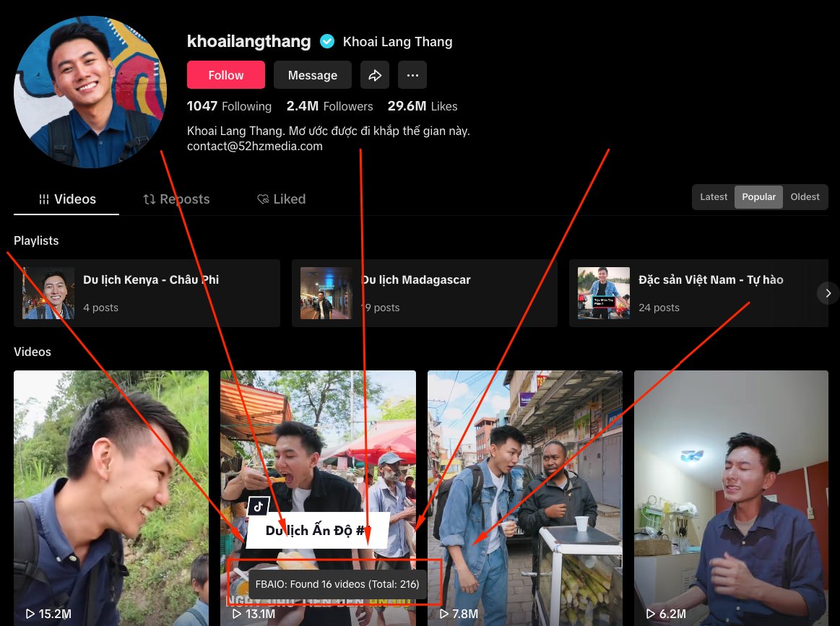Open the Du lịch Ấn Độ video
This screenshot has width=840, height=626.
coord(318,498)
